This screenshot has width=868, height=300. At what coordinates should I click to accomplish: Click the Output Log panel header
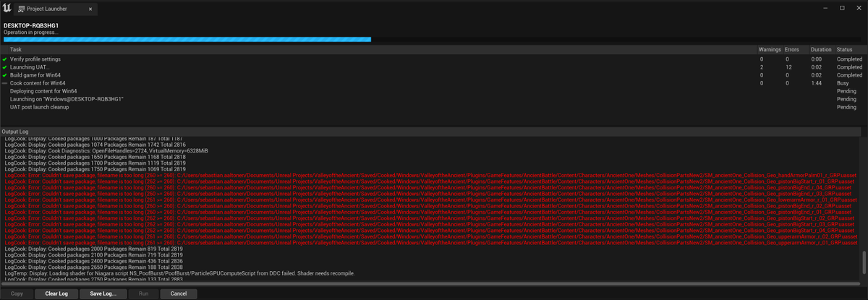433,132
